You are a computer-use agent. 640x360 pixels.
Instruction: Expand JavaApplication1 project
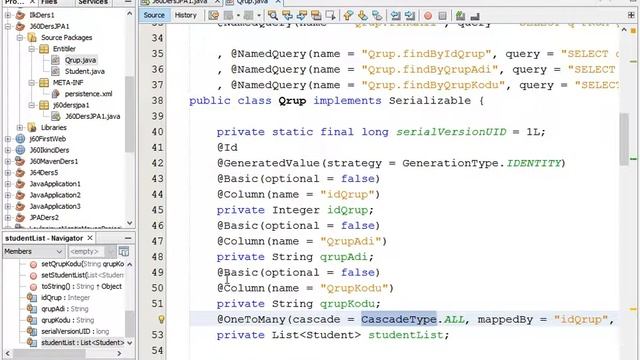click(8, 184)
